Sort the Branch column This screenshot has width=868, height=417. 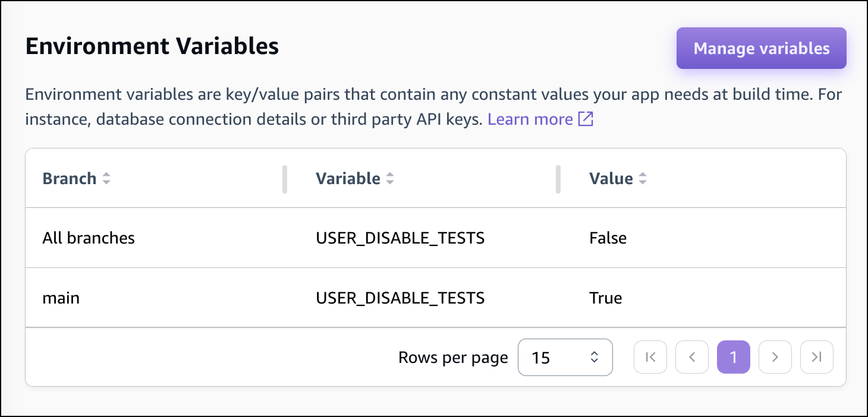click(106, 178)
